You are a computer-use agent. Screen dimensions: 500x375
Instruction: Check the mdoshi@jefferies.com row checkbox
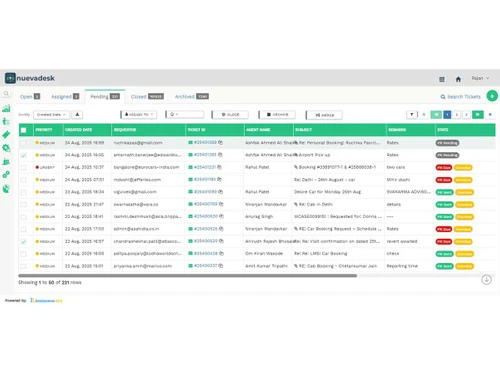tap(24, 180)
